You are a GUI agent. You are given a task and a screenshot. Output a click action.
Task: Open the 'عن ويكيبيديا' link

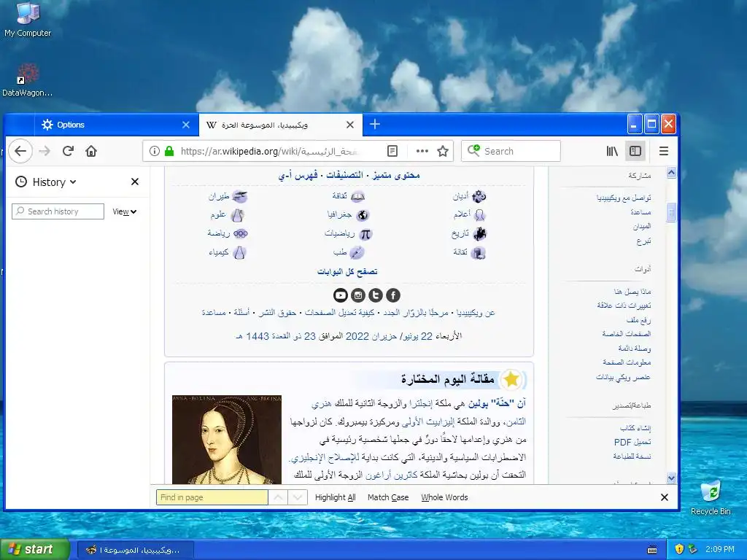coord(476,313)
